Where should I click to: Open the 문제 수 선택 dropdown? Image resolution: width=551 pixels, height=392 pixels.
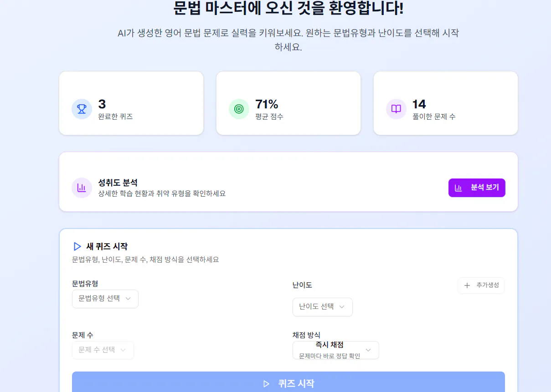103,350
